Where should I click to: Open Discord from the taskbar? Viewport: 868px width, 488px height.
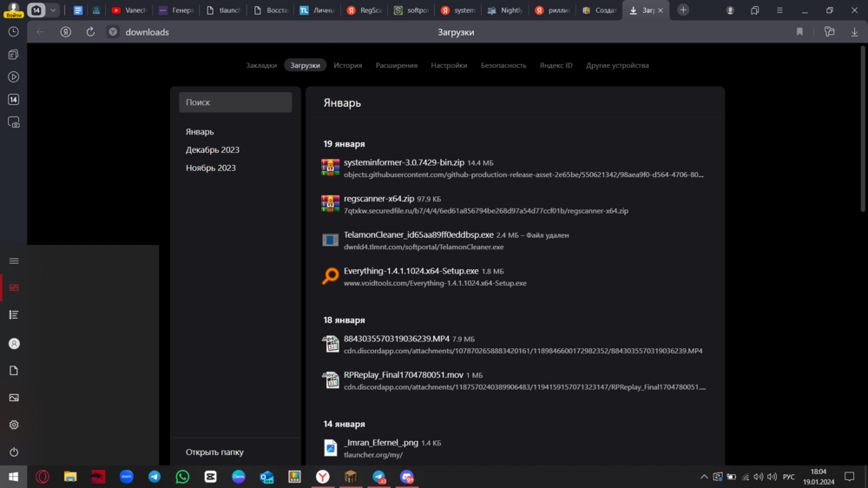407,477
